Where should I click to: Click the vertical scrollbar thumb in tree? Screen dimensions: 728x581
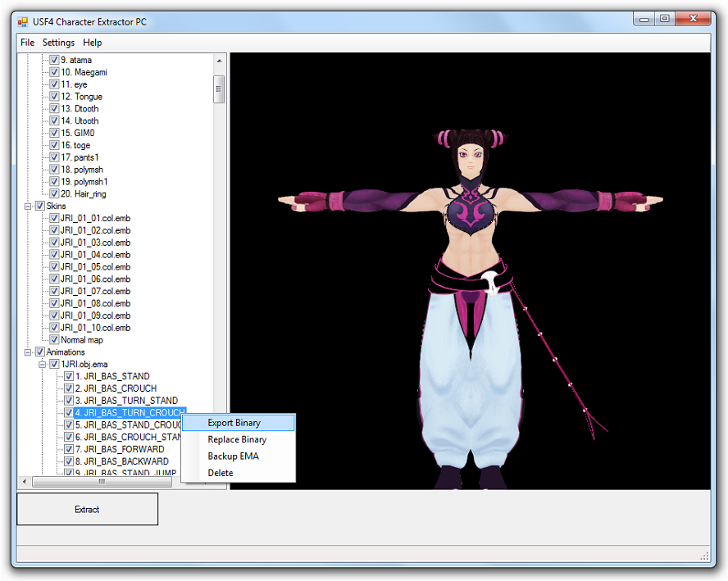pyautogui.click(x=219, y=89)
